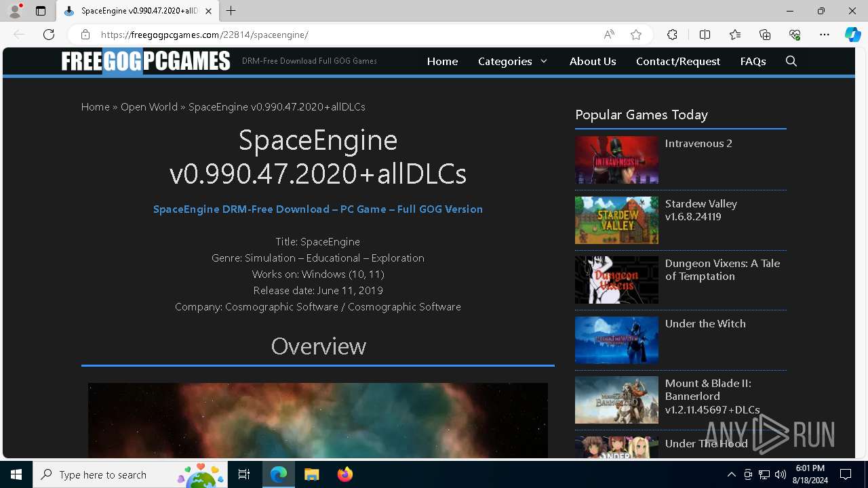Open Under The Hood game link

[x=706, y=443]
